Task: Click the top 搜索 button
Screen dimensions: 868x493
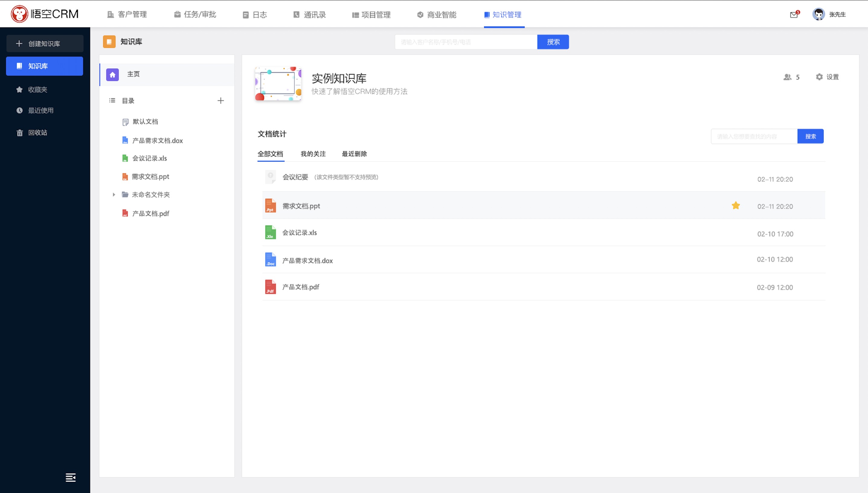Action: tap(553, 42)
